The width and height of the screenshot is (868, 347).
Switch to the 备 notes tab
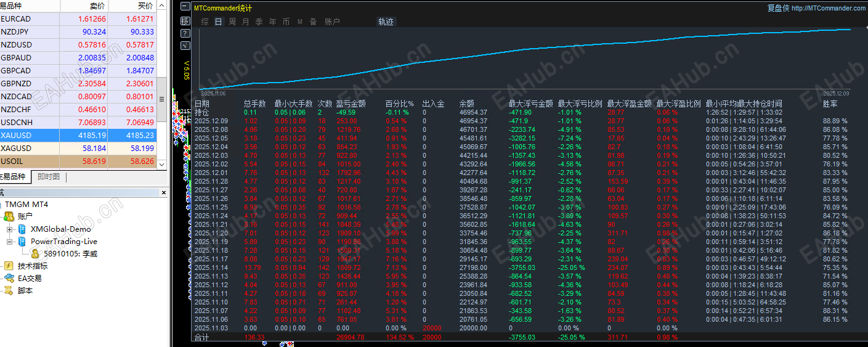(313, 22)
